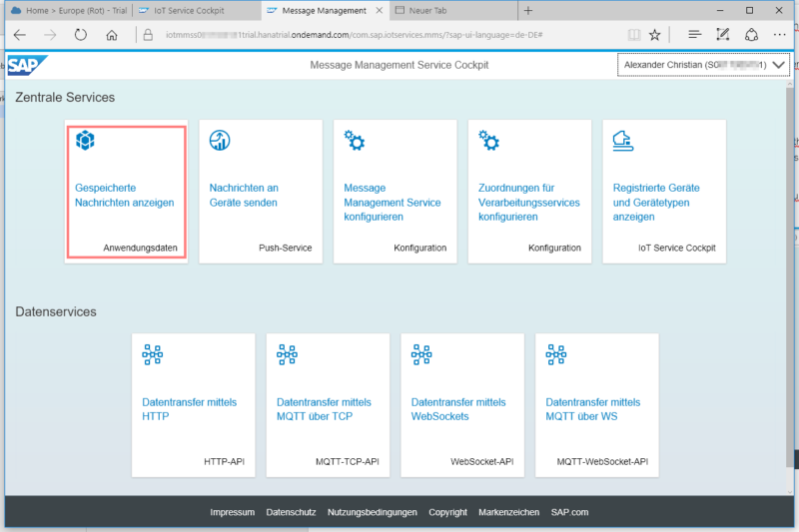Open a new browser tab with plus
Viewport: 799px width, 532px height.
(528, 11)
